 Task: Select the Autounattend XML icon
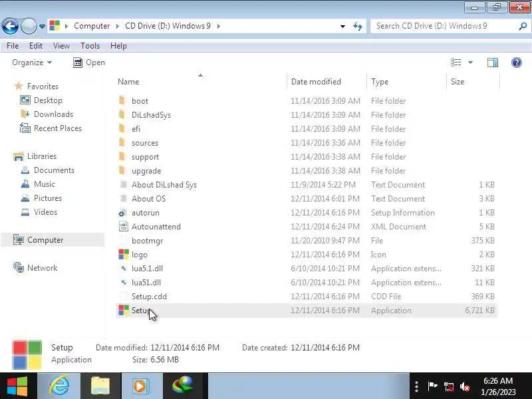(x=124, y=226)
